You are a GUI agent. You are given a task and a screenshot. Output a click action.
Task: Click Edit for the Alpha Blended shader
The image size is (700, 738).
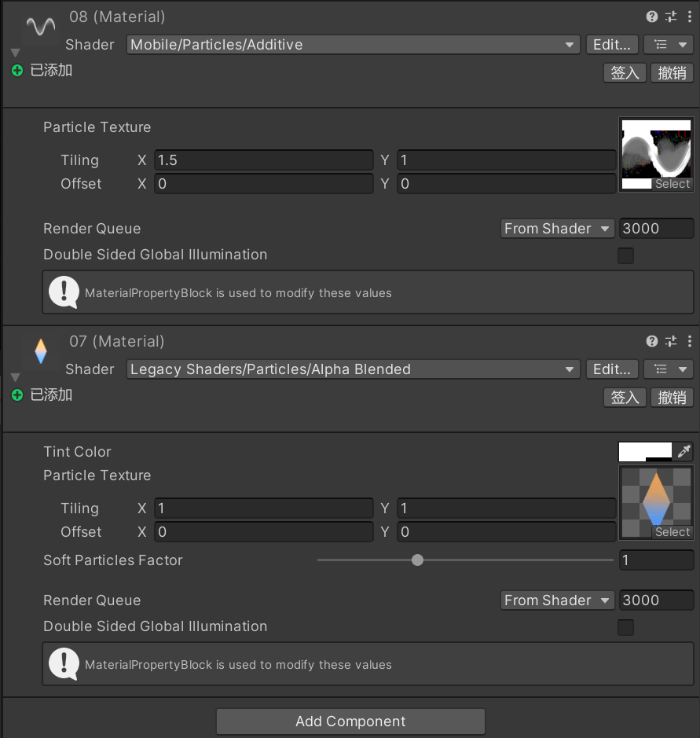click(x=612, y=369)
